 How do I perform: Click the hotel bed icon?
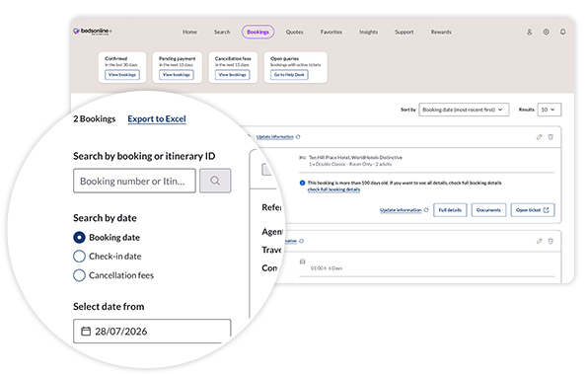pyautogui.click(x=302, y=158)
